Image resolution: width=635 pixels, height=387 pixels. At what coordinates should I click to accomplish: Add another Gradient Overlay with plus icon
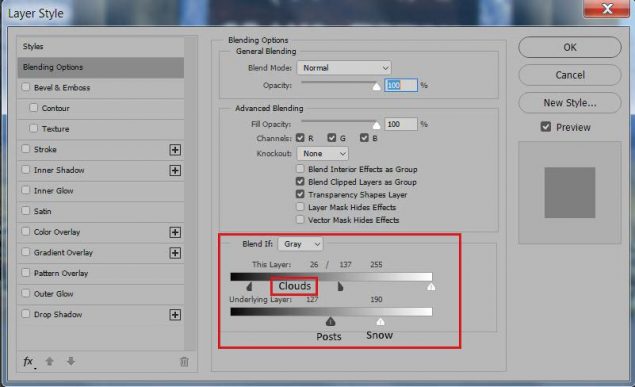point(175,253)
